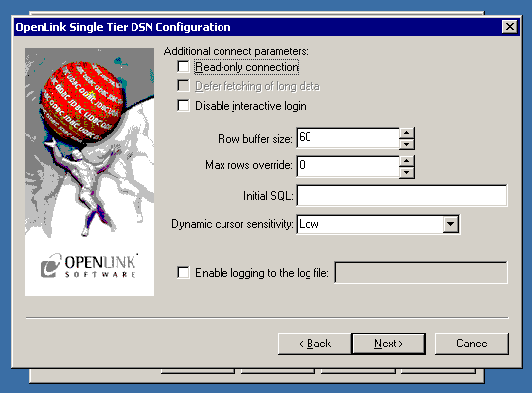The height and width of the screenshot is (393, 532).
Task: Open the Dynamic cursor sensitivity dropdown arrow
Action: pos(451,224)
